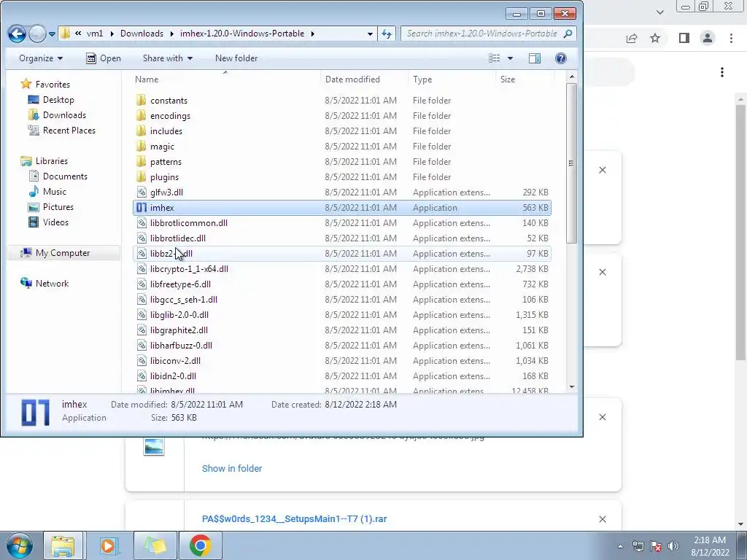This screenshot has height=560, width=747.
Task: Select the glfw3.dll file icon
Action: [x=142, y=192]
